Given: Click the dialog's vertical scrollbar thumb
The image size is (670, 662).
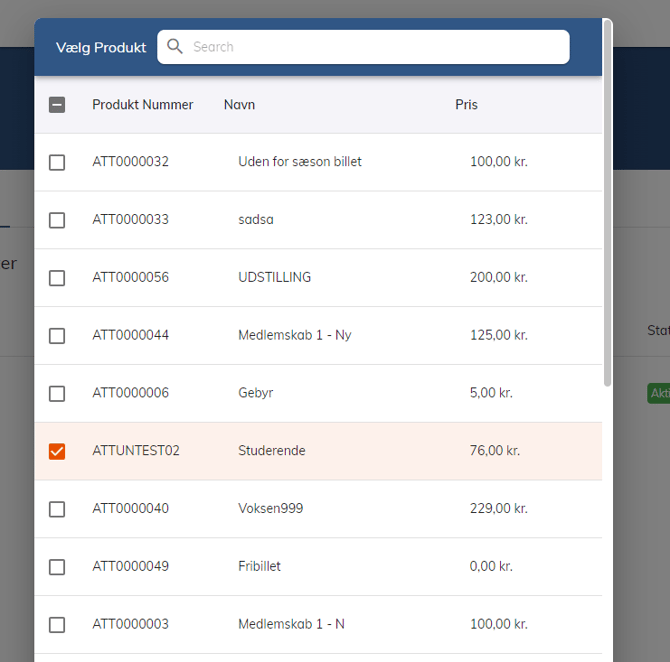Looking at the screenshot, I should [607, 200].
